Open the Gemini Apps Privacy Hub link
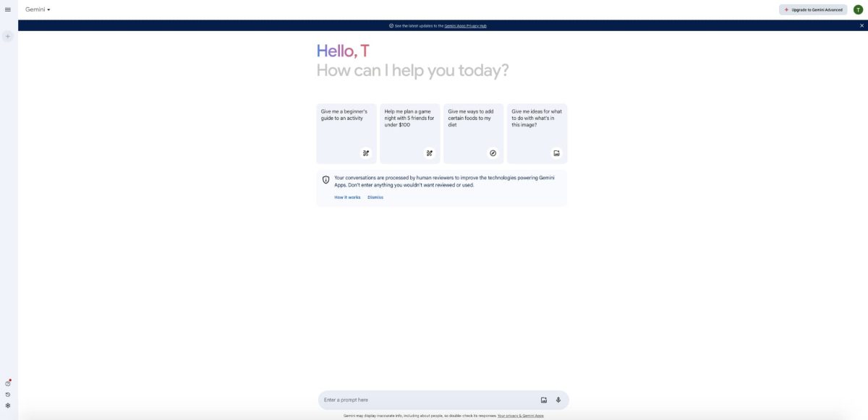 tap(465, 25)
